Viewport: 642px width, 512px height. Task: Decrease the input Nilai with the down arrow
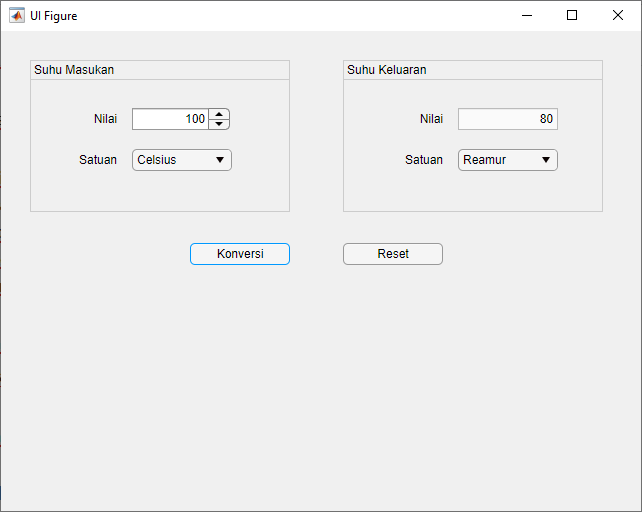click(219, 124)
